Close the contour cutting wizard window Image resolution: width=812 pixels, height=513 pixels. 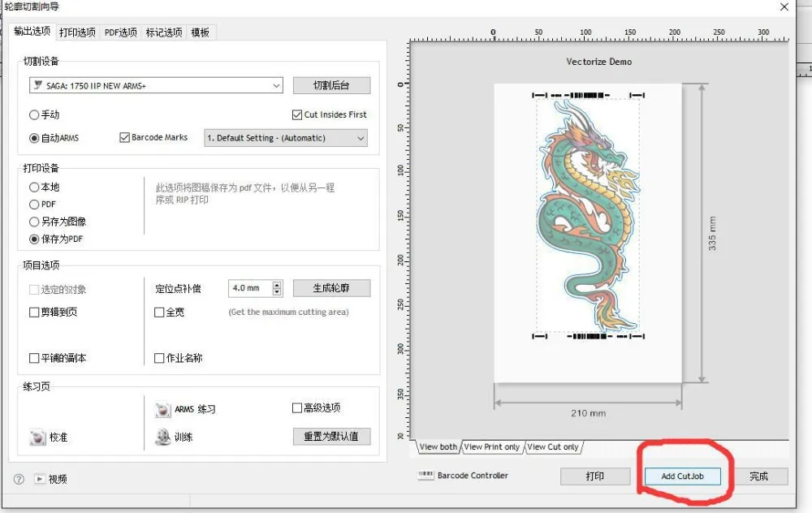pos(784,6)
